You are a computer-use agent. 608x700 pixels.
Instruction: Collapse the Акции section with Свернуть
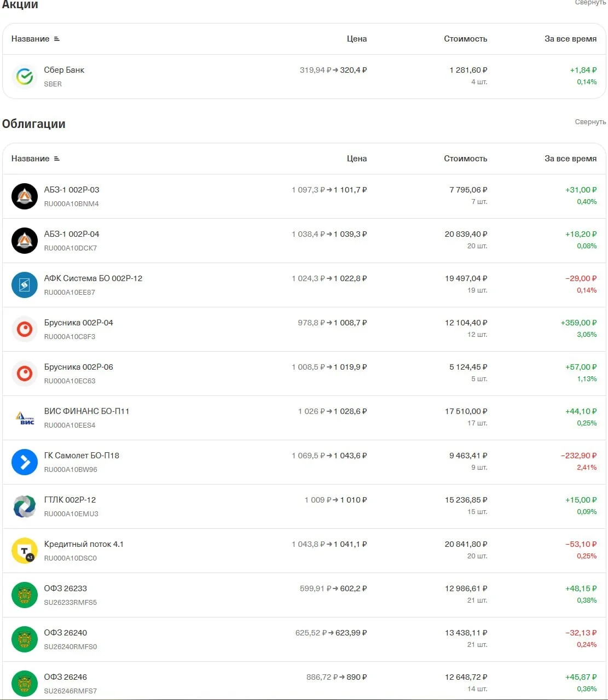pyautogui.click(x=590, y=3)
